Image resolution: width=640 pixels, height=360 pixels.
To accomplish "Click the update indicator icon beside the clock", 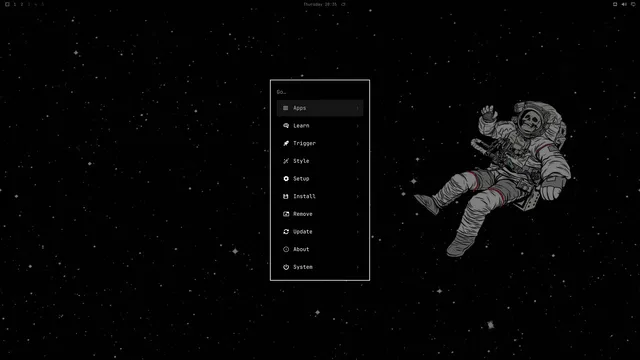I will click(343, 4).
